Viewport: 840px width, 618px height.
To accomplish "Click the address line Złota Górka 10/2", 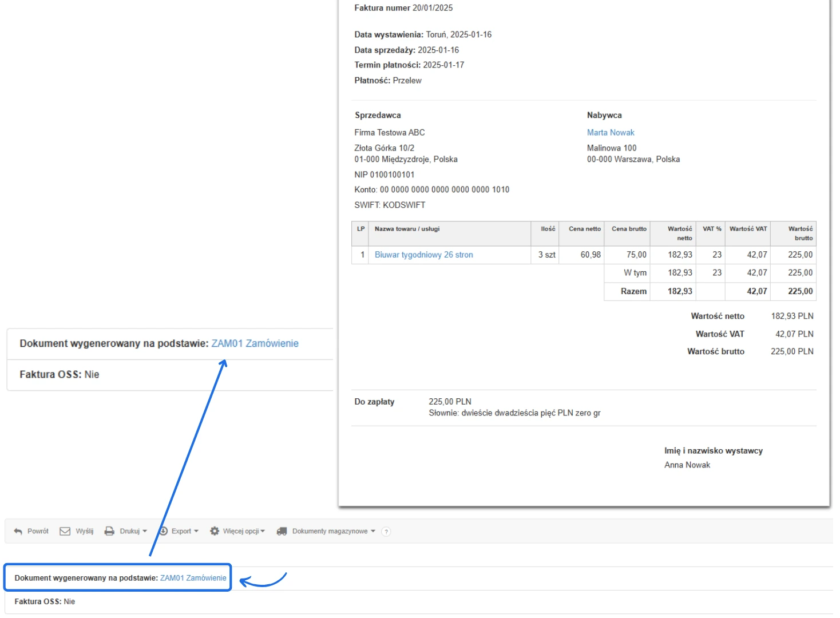I will [385, 148].
